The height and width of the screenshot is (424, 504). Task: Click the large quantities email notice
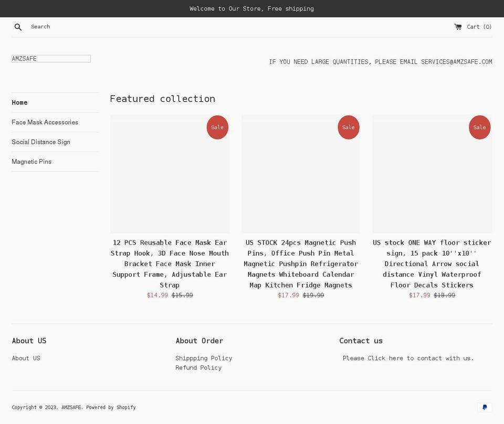[x=381, y=62]
